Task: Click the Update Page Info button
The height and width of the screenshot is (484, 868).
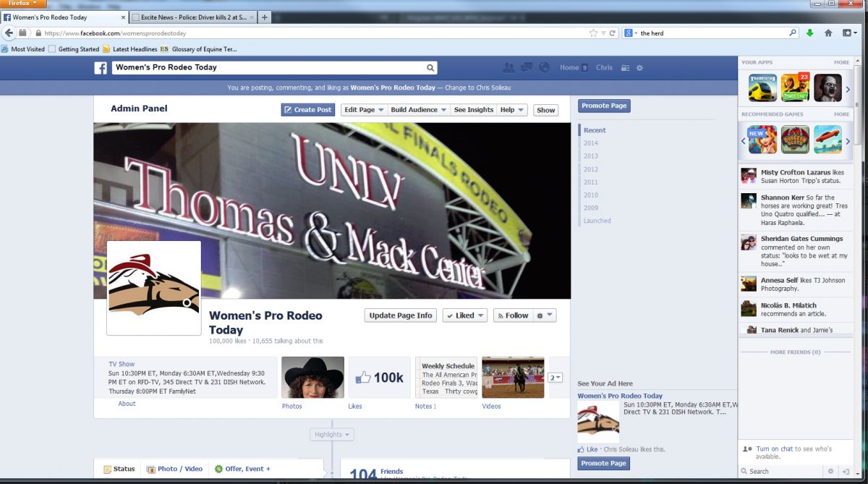Action: pyautogui.click(x=400, y=315)
